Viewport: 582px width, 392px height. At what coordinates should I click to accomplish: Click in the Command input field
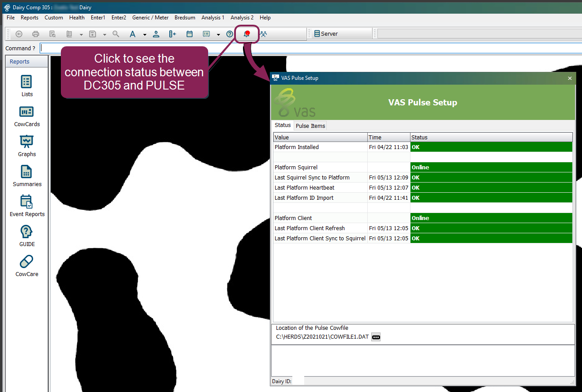point(310,48)
